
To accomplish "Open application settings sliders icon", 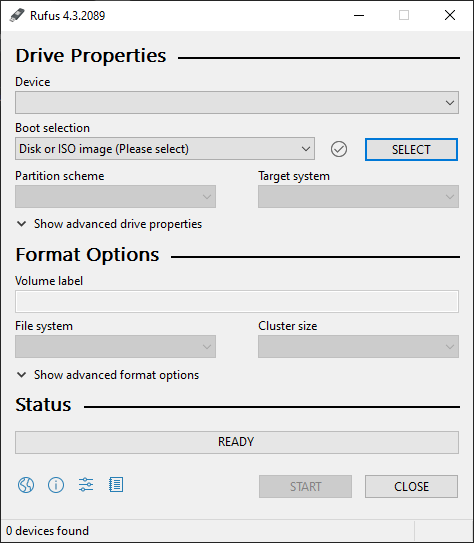I will pyautogui.click(x=86, y=484).
